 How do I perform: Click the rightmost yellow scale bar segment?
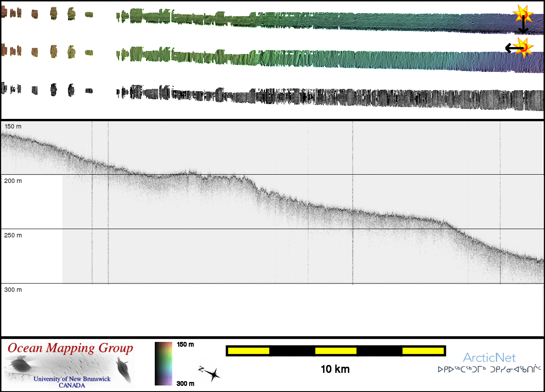422,351
